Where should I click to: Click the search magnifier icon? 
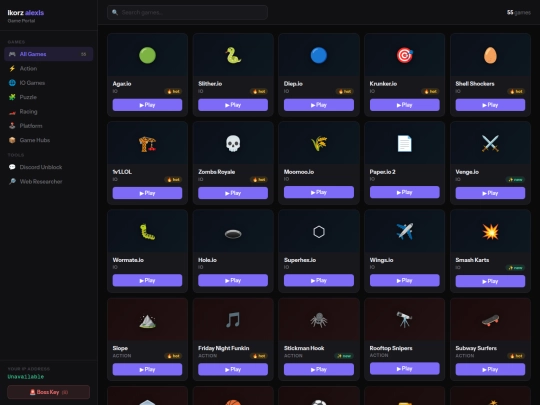coord(115,12)
